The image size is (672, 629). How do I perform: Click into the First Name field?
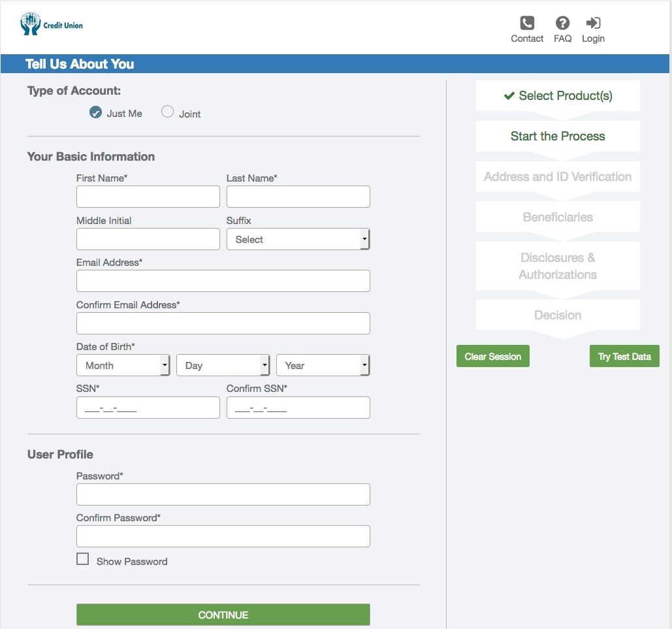[x=148, y=197]
